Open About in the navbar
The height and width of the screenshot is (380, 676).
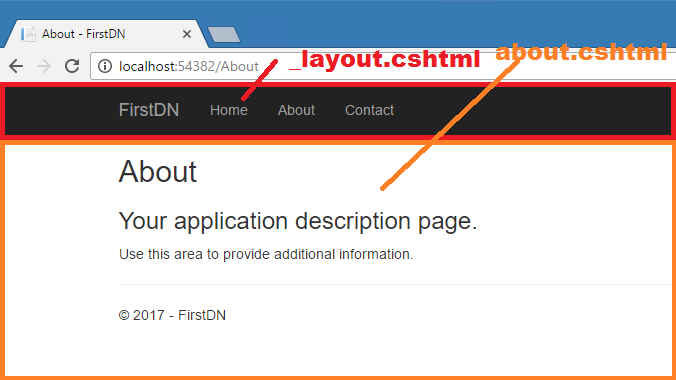(x=296, y=110)
